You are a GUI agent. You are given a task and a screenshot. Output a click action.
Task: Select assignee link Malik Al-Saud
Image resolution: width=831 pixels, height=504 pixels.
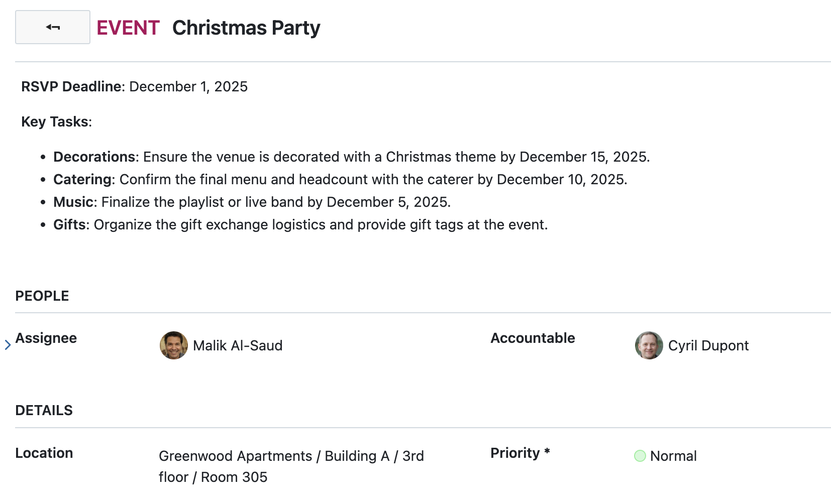coord(238,345)
